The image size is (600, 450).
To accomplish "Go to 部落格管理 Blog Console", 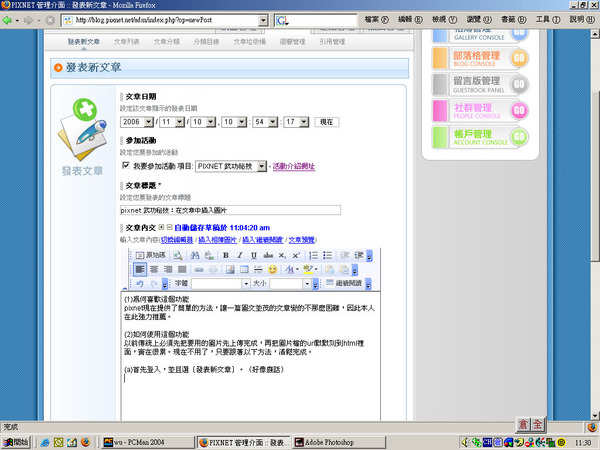I will 480,58.
